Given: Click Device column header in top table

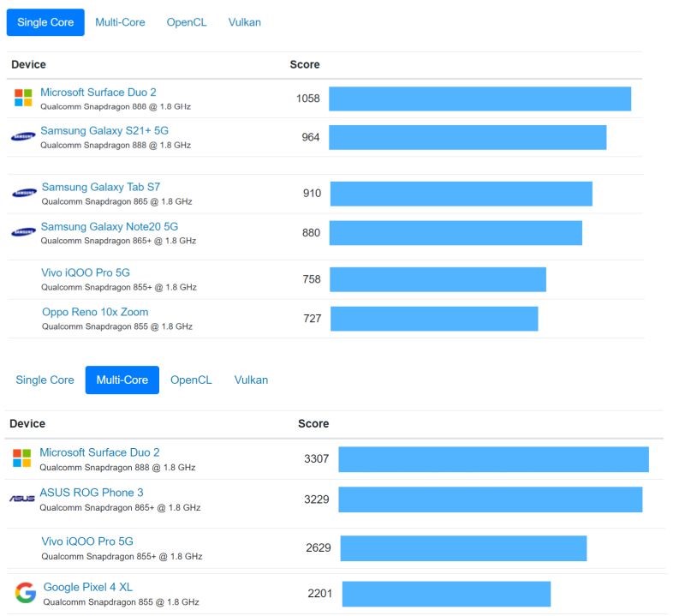Looking at the screenshot, I should point(29,65).
